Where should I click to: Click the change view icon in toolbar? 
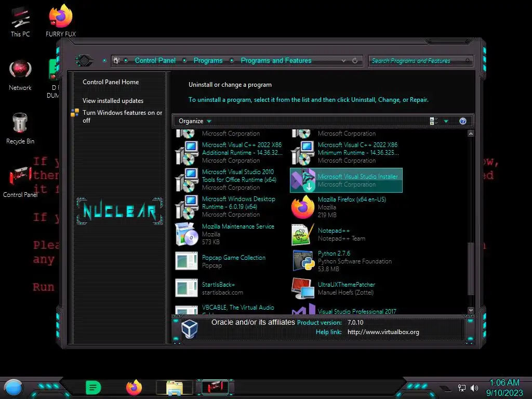tap(434, 121)
